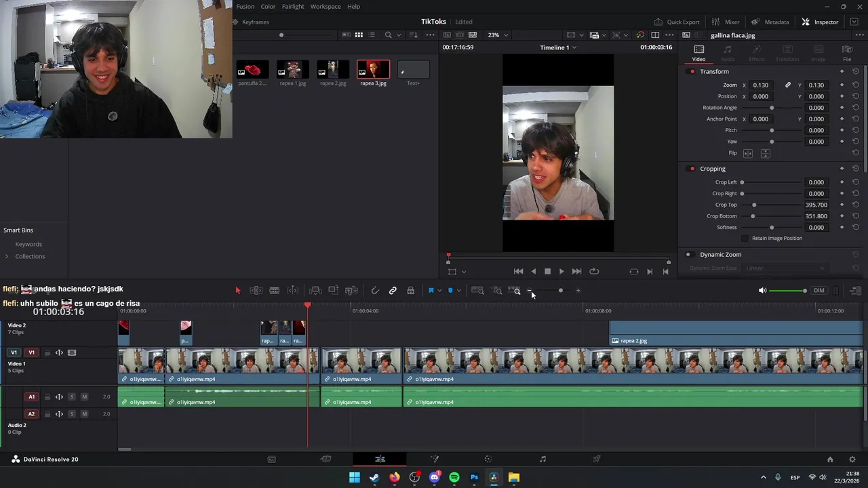Image resolution: width=868 pixels, height=488 pixels.
Task: Click the media pool search icon
Action: click(388, 35)
